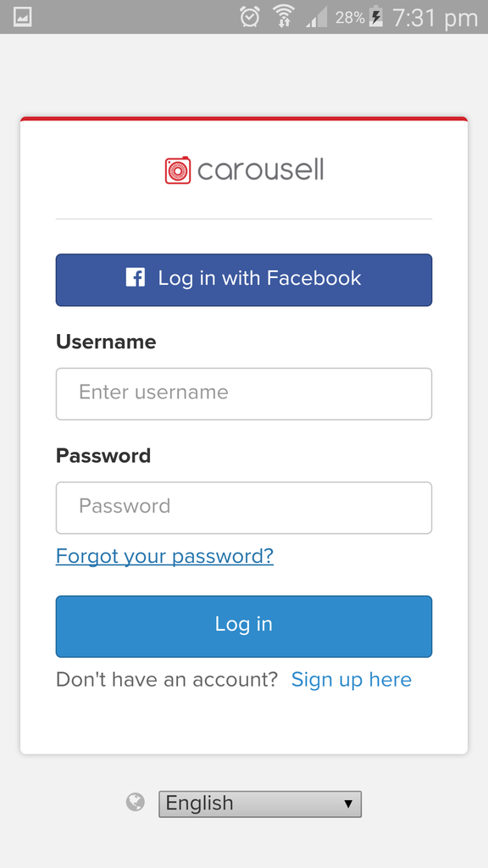The width and height of the screenshot is (488, 868).
Task: Focus the Enter username field
Action: click(x=244, y=394)
